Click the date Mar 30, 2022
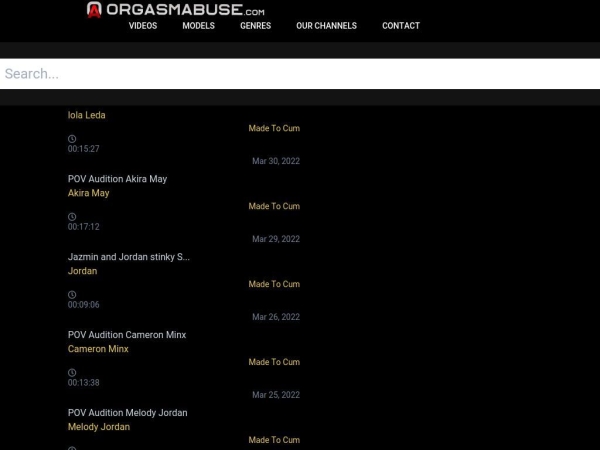600x450 pixels. pyautogui.click(x=276, y=161)
